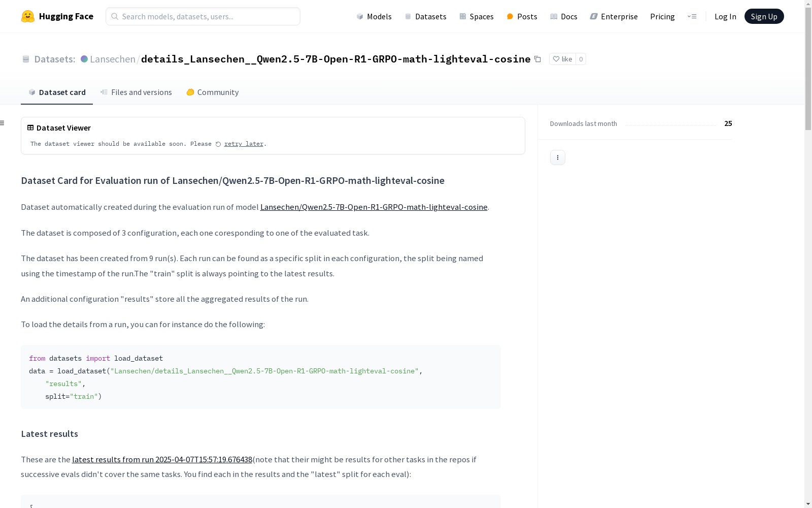Click the retry refresh icon in Dataset Viewer
812x508 pixels.
(x=218, y=144)
